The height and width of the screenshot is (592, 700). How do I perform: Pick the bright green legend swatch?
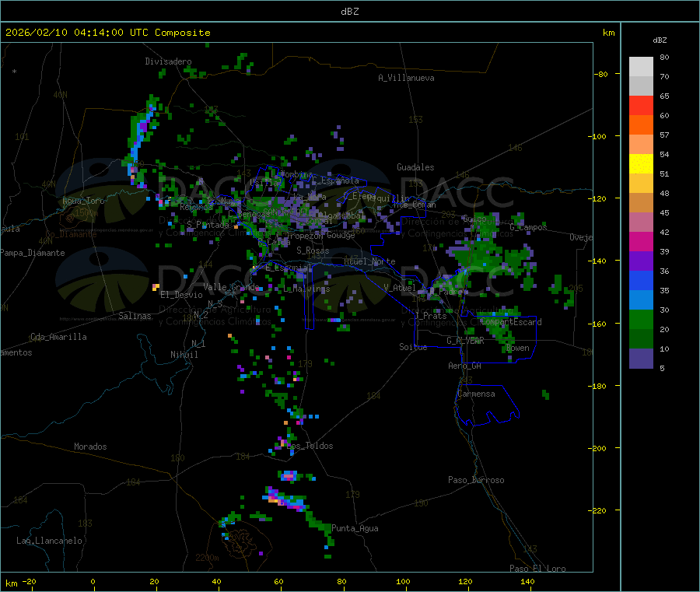pyautogui.click(x=641, y=319)
